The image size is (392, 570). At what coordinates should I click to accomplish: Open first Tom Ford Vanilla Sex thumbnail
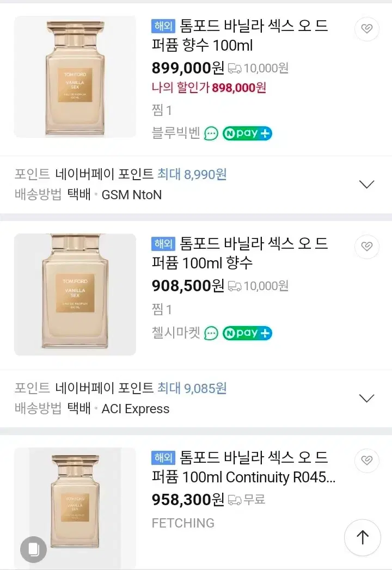tap(75, 77)
